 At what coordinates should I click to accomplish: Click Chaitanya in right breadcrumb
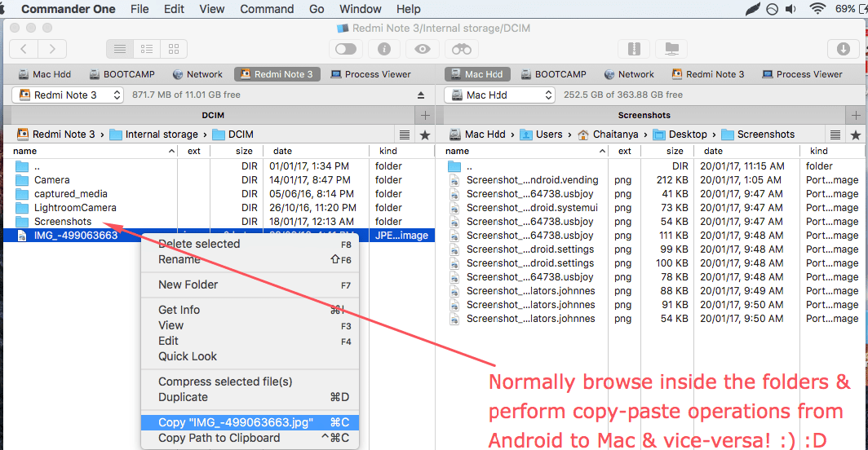click(x=608, y=135)
